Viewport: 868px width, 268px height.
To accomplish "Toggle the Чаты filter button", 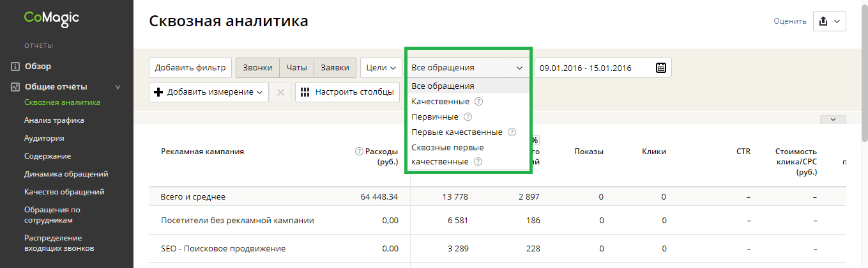I will 296,68.
